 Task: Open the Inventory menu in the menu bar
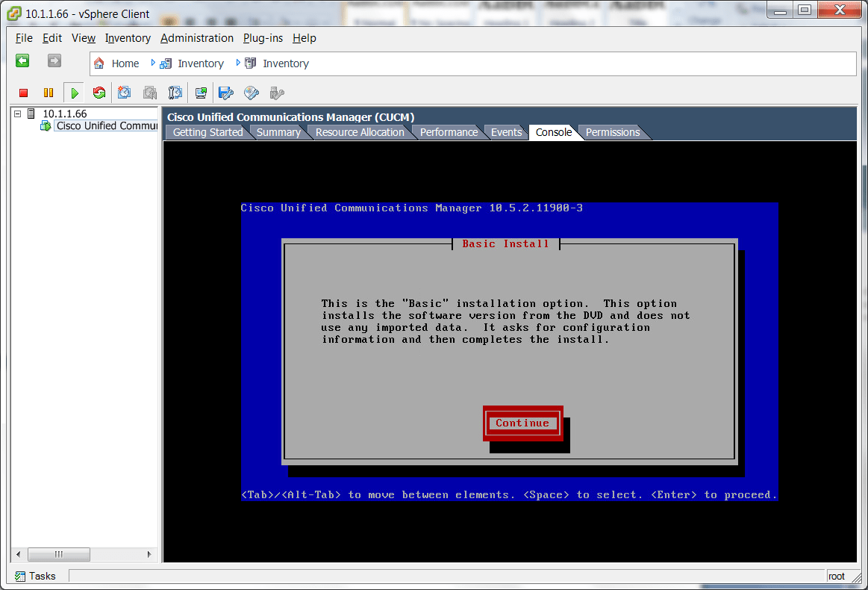click(128, 38)
